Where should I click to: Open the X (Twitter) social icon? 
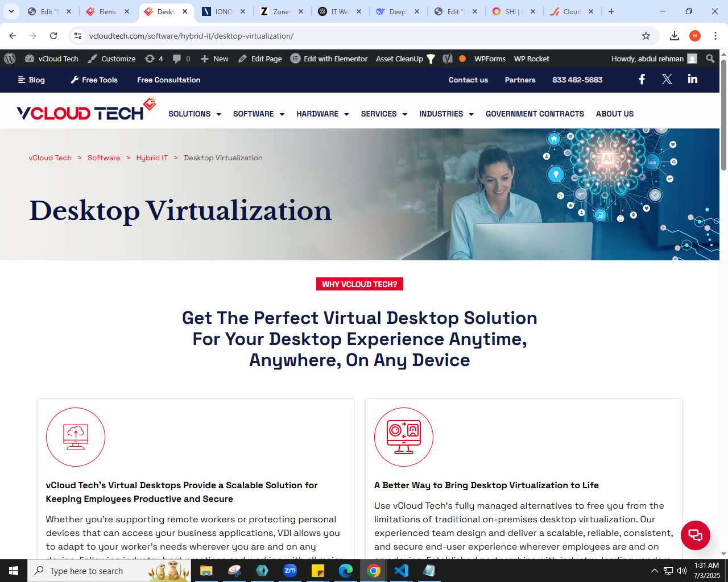point(667,80)
